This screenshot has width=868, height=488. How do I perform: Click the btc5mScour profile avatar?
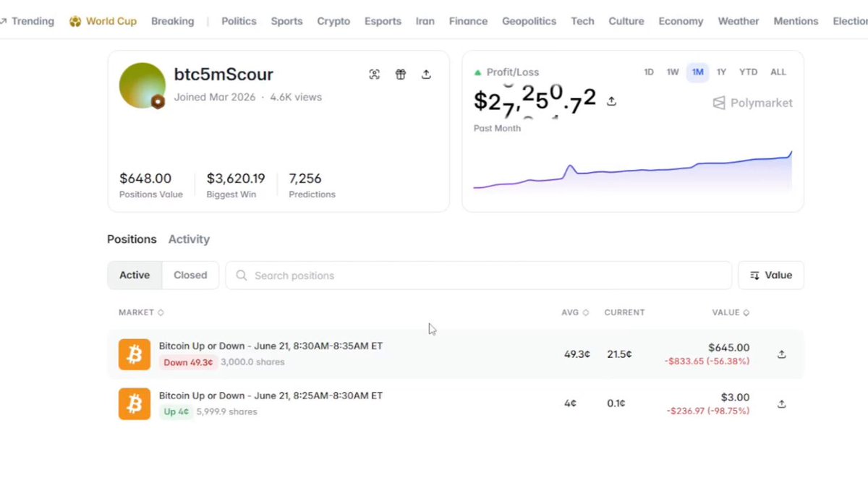point(142,86)
